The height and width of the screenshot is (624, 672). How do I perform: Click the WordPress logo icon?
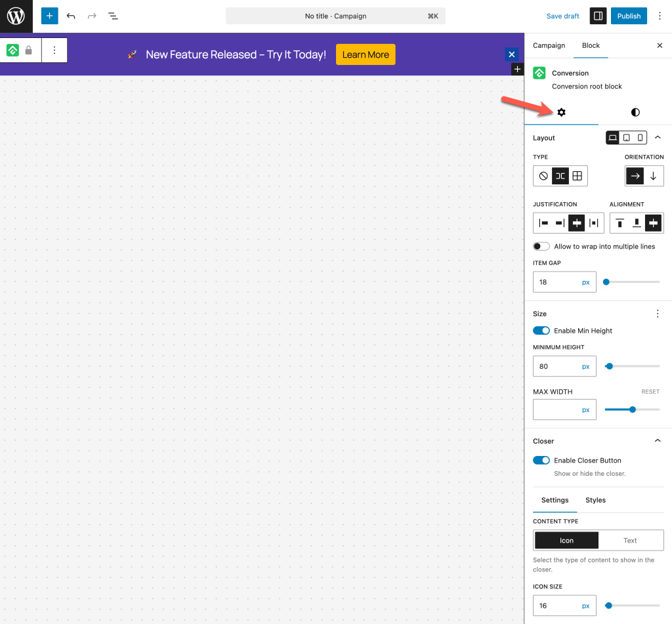click(x=16, y=16)
